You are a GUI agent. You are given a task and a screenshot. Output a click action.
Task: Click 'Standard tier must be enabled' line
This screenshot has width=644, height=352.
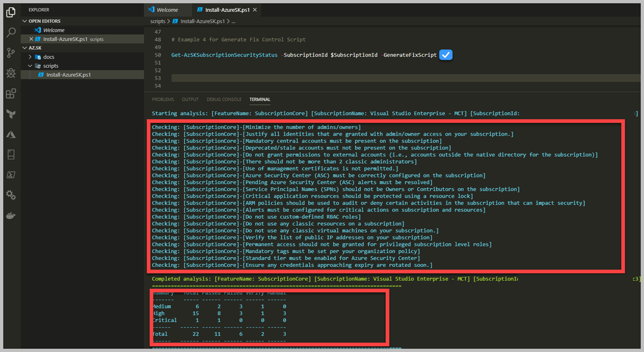286,258
